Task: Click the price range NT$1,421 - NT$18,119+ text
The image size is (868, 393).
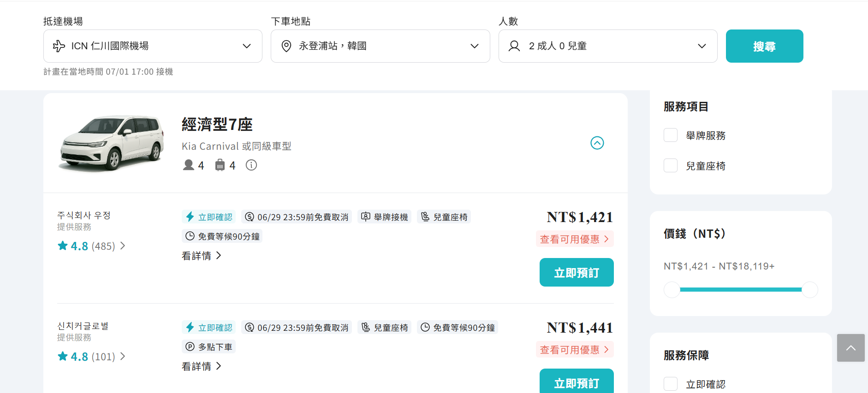Action: pyautogui.click(x=719, y=266)
